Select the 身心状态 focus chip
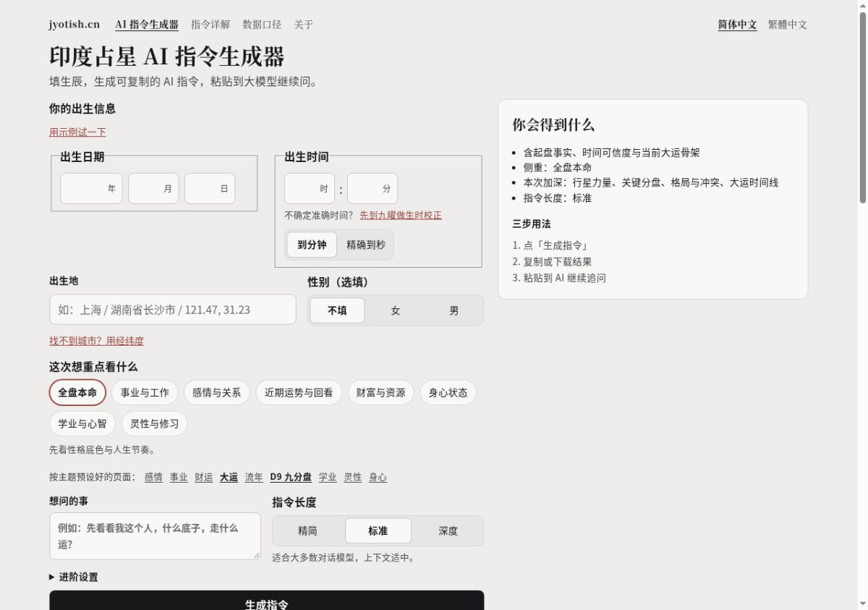Viewport: 868px width, 610px height. (x=448, y=393)
